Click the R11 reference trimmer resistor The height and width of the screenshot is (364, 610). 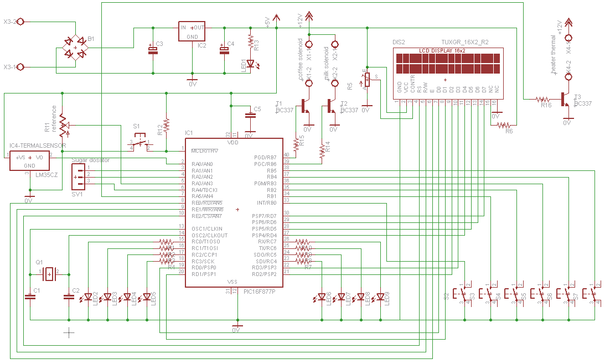click(63, 125)
